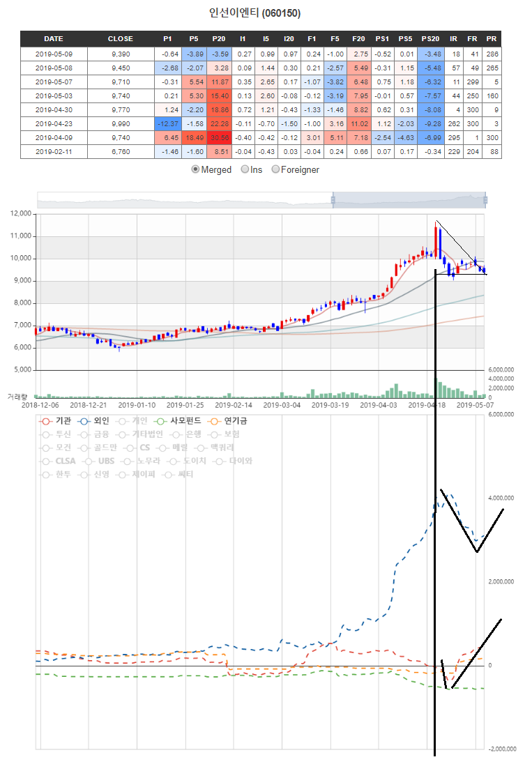Click the CLOSE column header
Viewport: 532px width, 771px height.
(x=121, y=39)
